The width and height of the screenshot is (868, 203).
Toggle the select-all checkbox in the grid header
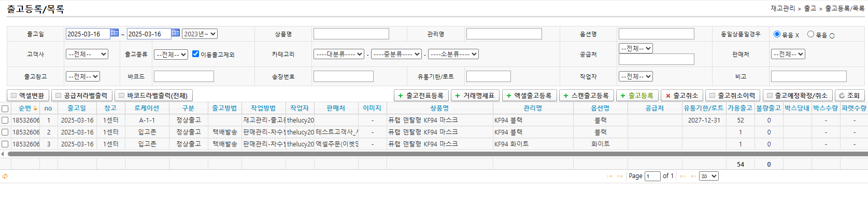point(5,109)
